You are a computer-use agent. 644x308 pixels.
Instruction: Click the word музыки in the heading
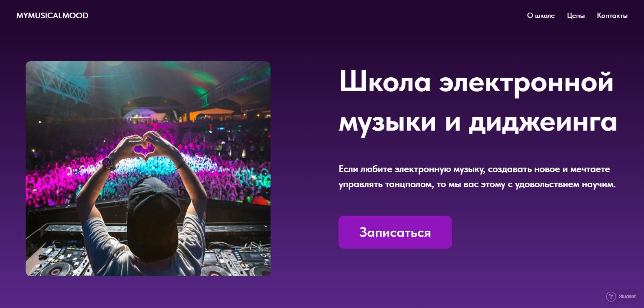tap(388, 122)
